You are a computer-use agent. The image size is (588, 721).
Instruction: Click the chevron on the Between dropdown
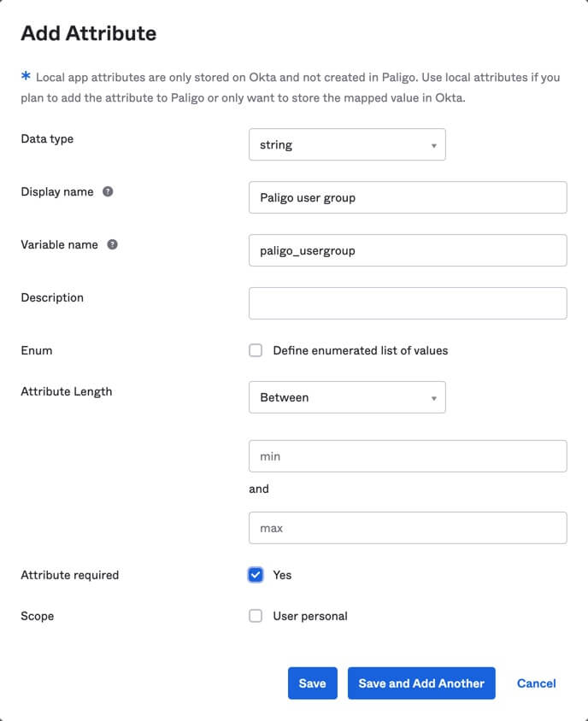coord(434,397)
